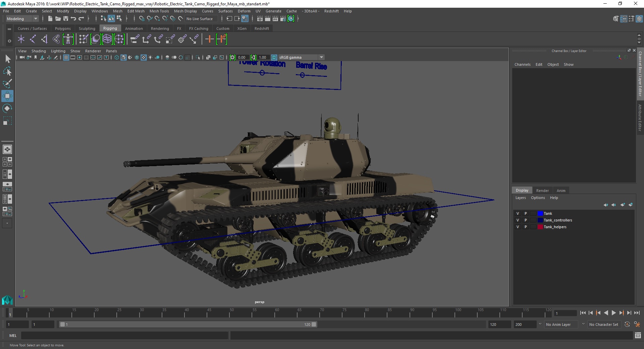Toggle visibility of Tank_helpers layer
Image resolution: width=644 pixels, height=349 pixels.
click(518, 227)
